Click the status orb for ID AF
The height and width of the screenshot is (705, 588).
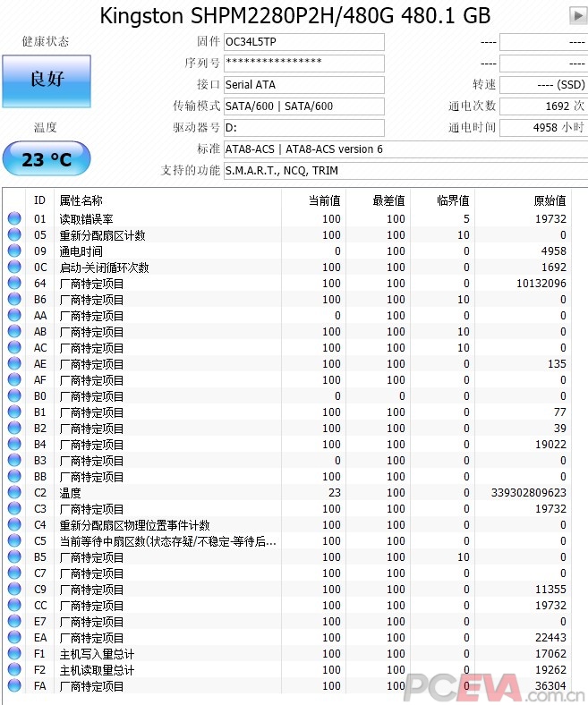click(x=14, y=379)
